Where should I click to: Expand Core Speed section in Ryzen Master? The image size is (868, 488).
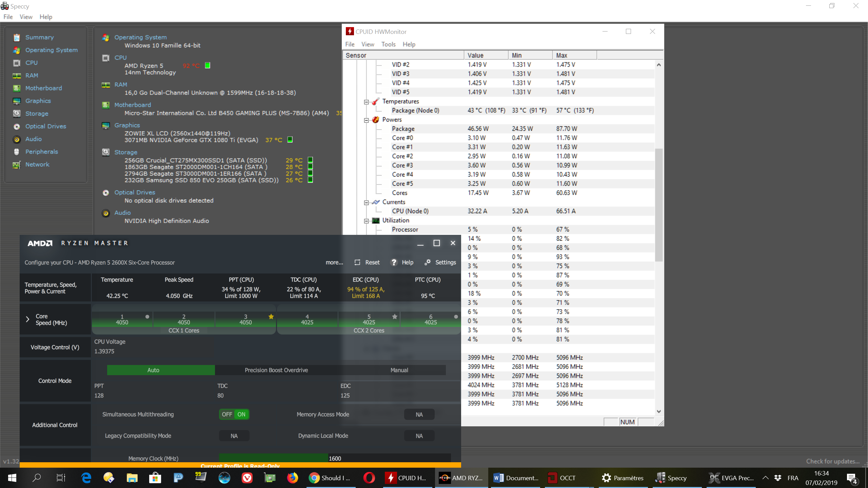[27, 319]
